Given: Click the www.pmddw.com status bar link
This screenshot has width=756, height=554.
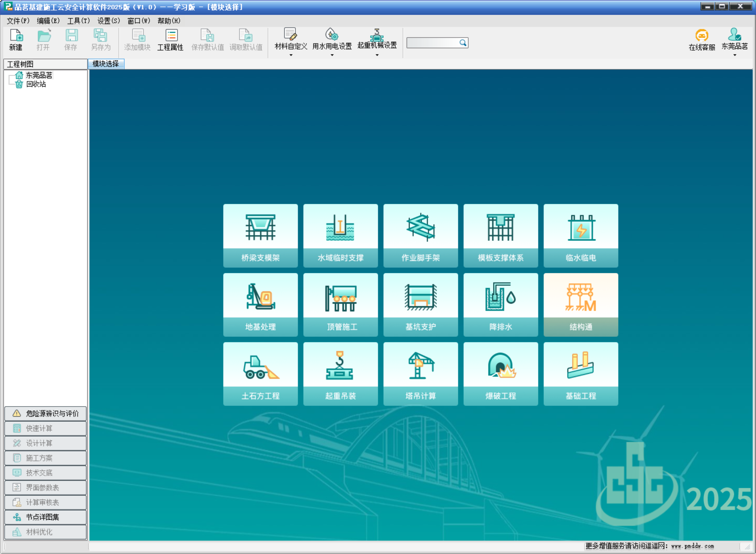Looking at the screenshot, I should 692,546.
